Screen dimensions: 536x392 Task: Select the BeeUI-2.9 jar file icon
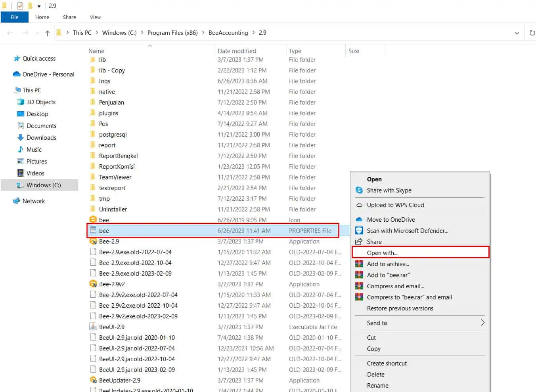click(x=93, y=327)
